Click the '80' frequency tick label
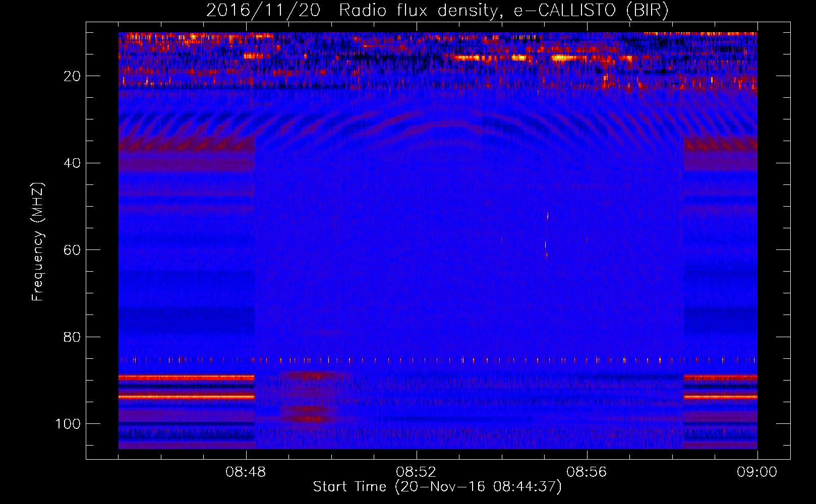Screen dimensions: 816x504 73,337
